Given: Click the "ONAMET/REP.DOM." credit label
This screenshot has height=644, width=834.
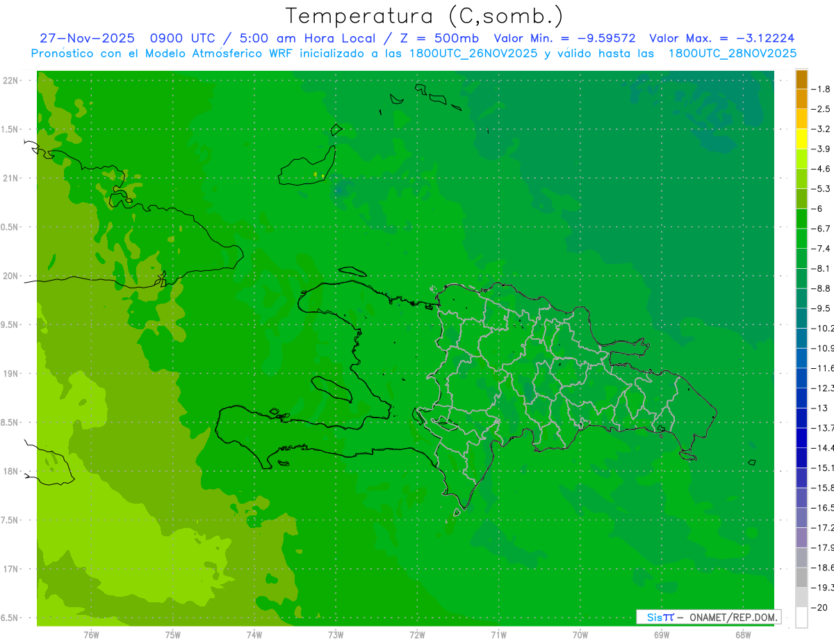Looking at the screenshot, I should (734, 617).
